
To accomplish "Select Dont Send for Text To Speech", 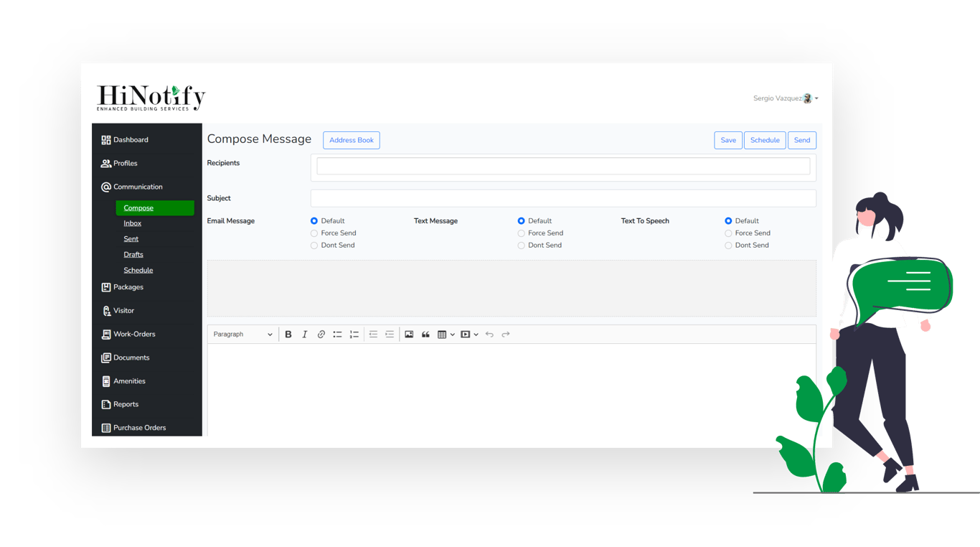I will click(728, 246).
